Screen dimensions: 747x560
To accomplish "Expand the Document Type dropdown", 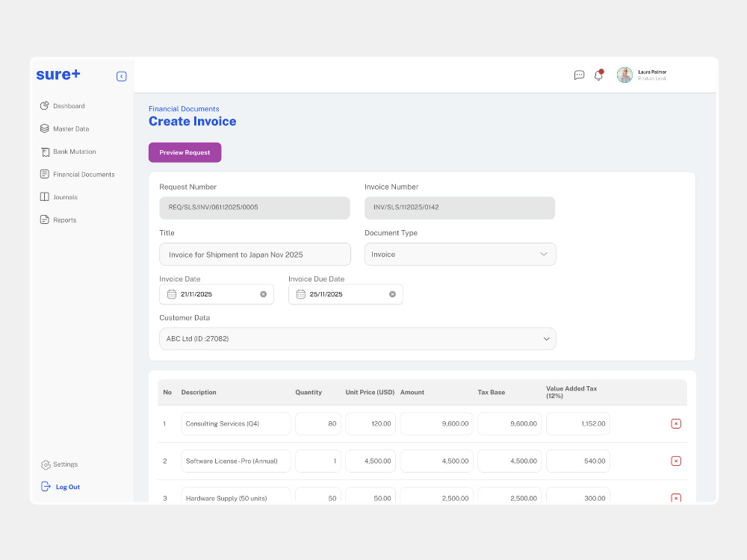I will coord(460,255).
